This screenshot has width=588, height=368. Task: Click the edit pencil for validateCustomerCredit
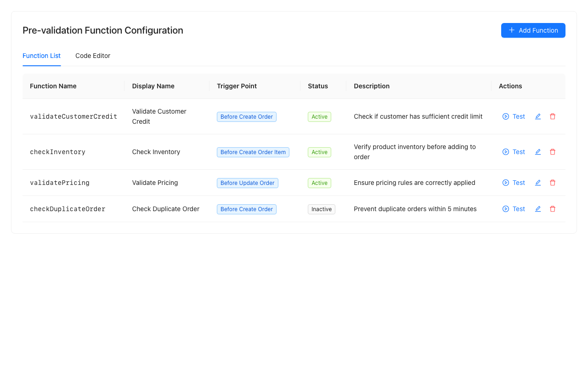pyautogui.click(x=538, y=116)
